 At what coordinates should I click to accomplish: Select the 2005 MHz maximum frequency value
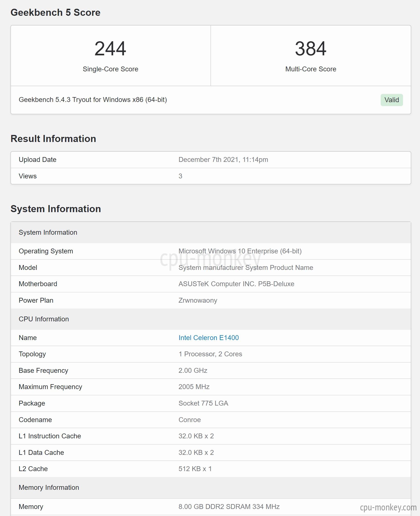coord(194,387)
